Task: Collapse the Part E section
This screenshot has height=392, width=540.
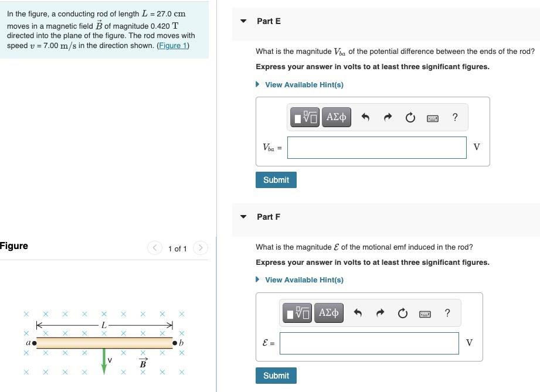Action: coord(243,21)
